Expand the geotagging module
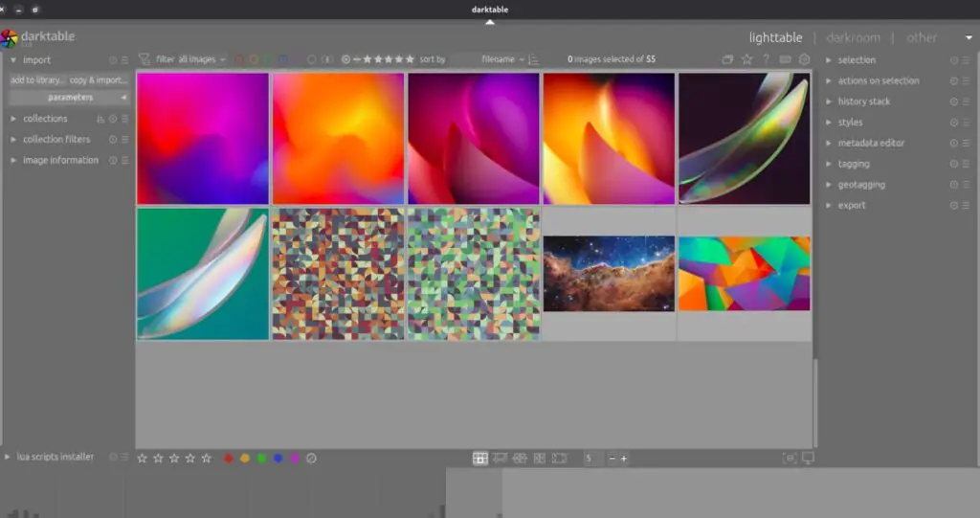Image resolution: width=980 pixels, height=518 pixels. [x=829, y=185]
